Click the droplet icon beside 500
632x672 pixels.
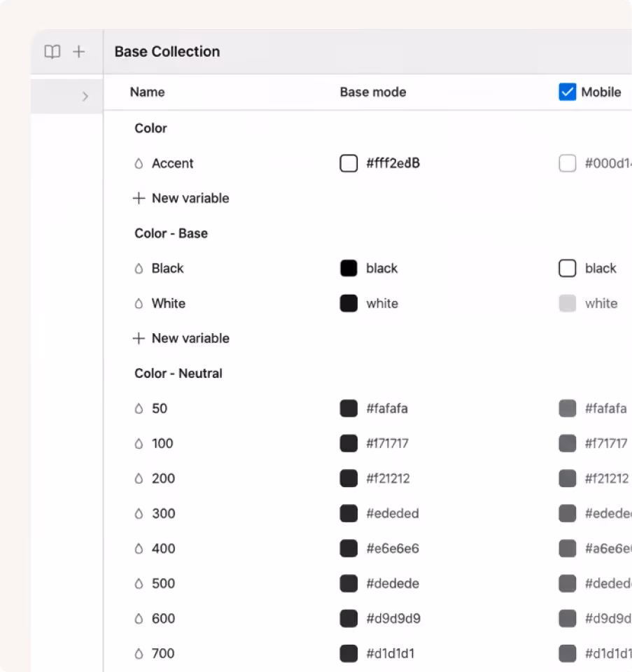tap(139, 583)
